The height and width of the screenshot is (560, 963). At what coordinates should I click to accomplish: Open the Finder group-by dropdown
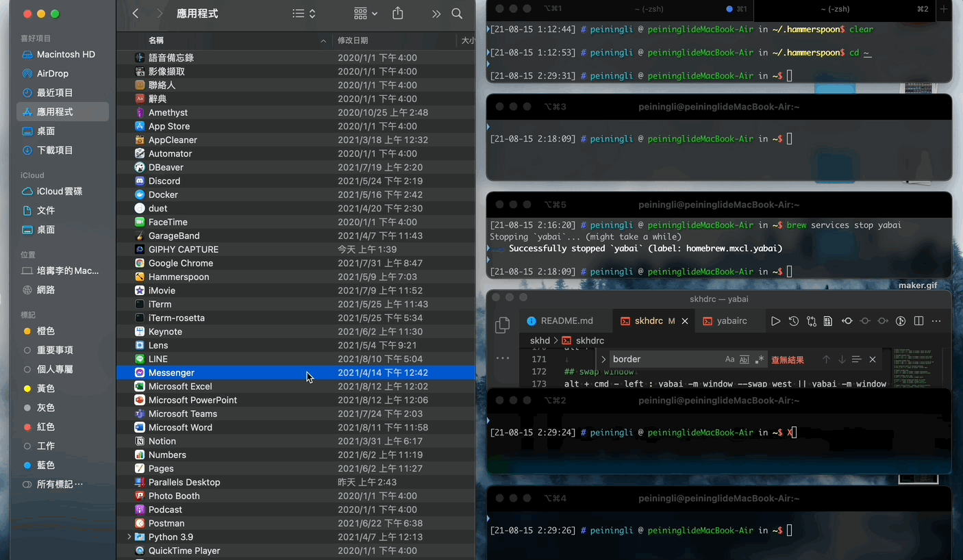click(365, 14)
